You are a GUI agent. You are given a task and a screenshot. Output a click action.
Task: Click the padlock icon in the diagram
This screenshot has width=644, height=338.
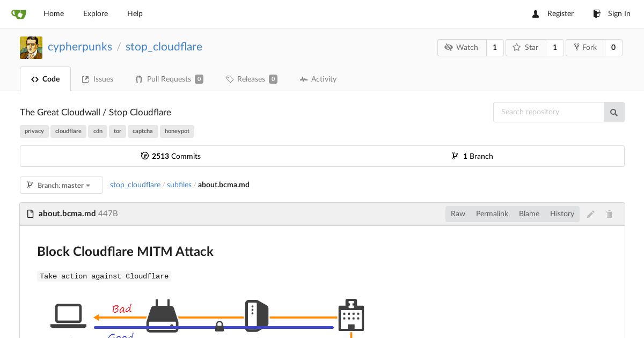click(219, 326)
